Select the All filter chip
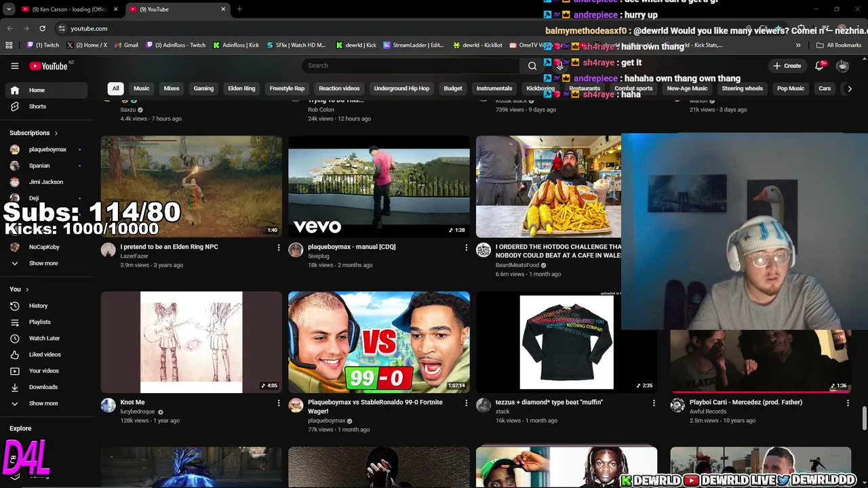The width and height of the screenshot is (868, 488). (x=115, y=89)
